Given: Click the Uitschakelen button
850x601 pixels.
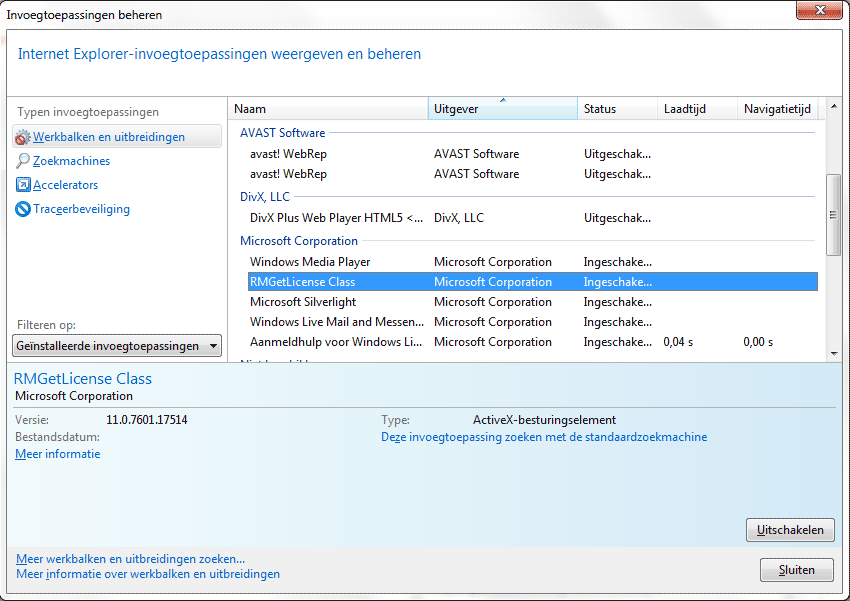Looking at the screenshot, I should coord(790,530).
